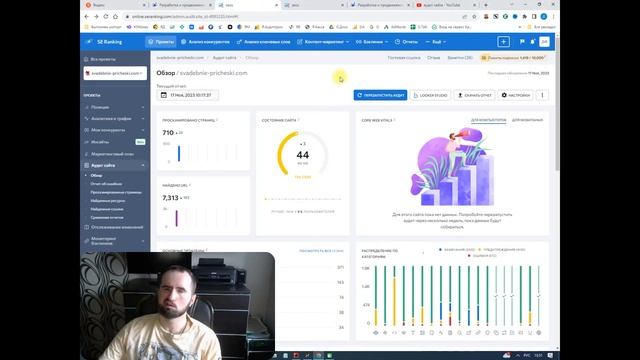The width and height of the screenshot is (640, 360).
Task: Click help mark next to Состояние сайта
Action: tap(299, 120)
